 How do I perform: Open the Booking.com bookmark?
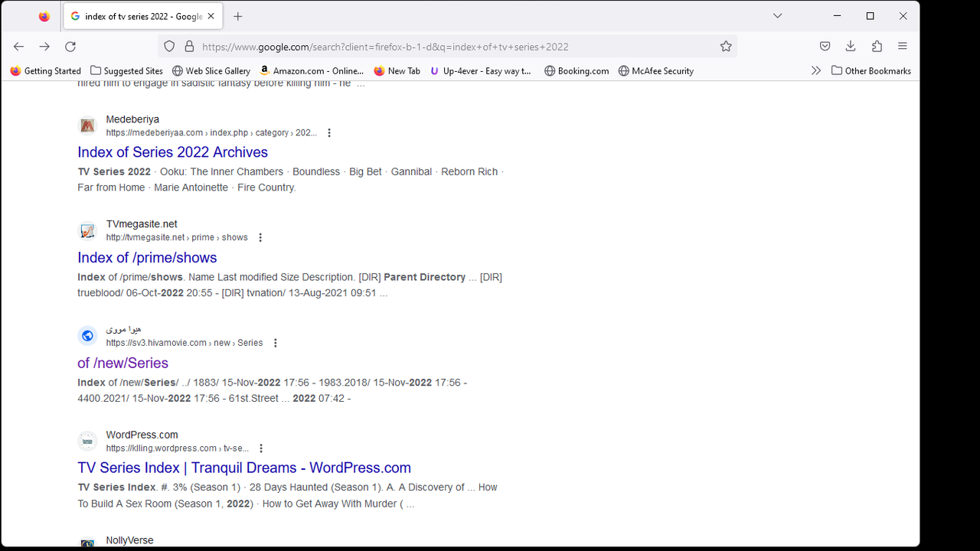click(x=577, y=71)
